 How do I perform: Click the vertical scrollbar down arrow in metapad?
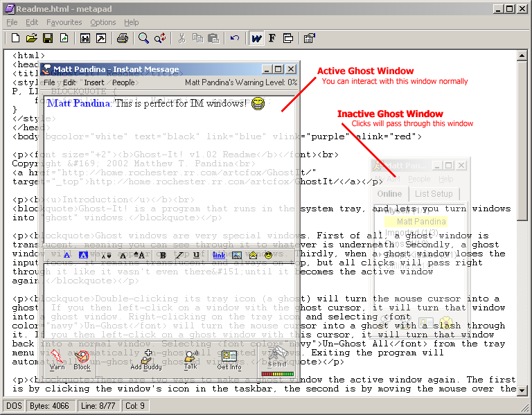pos(526,390)
